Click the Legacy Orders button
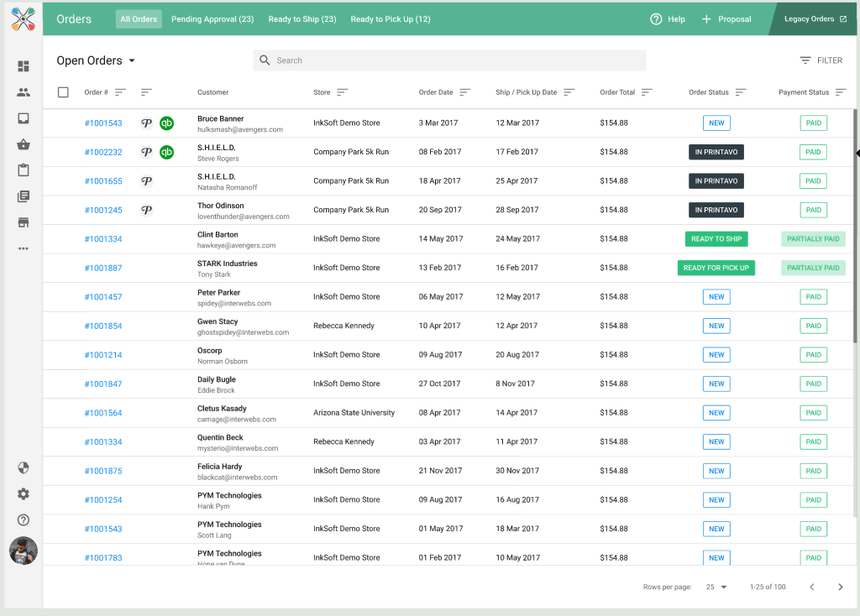Screen dimensions: 860x616 click(815, 19)
